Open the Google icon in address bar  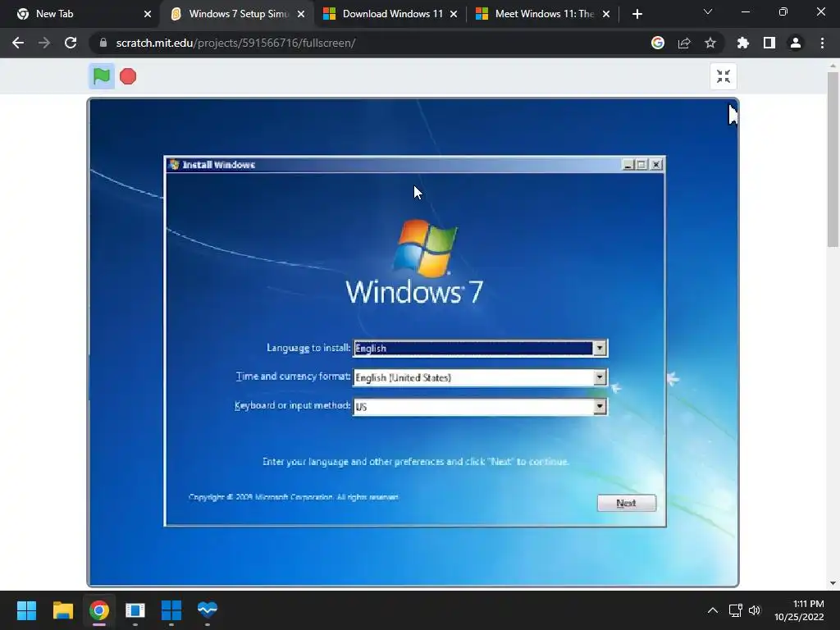point(658,43)
